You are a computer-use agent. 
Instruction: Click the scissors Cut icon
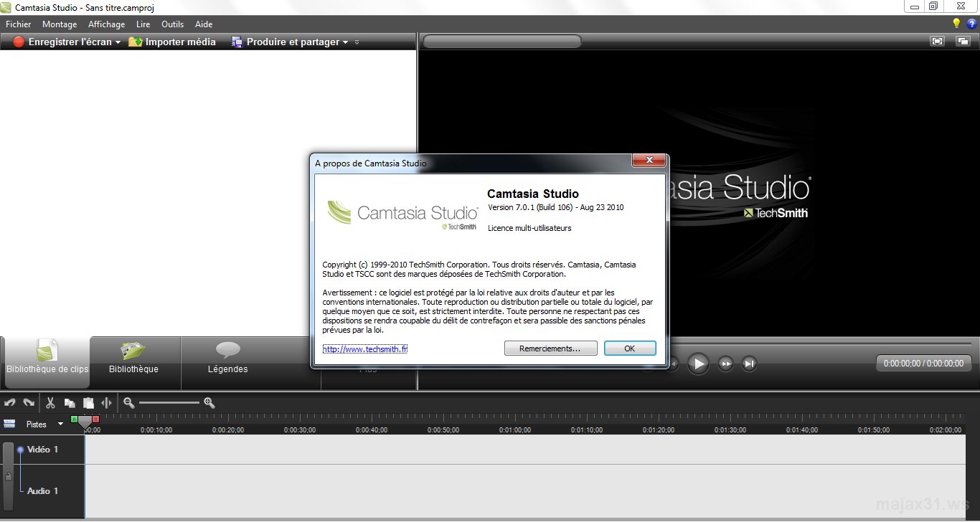click(x=51, y=403)
